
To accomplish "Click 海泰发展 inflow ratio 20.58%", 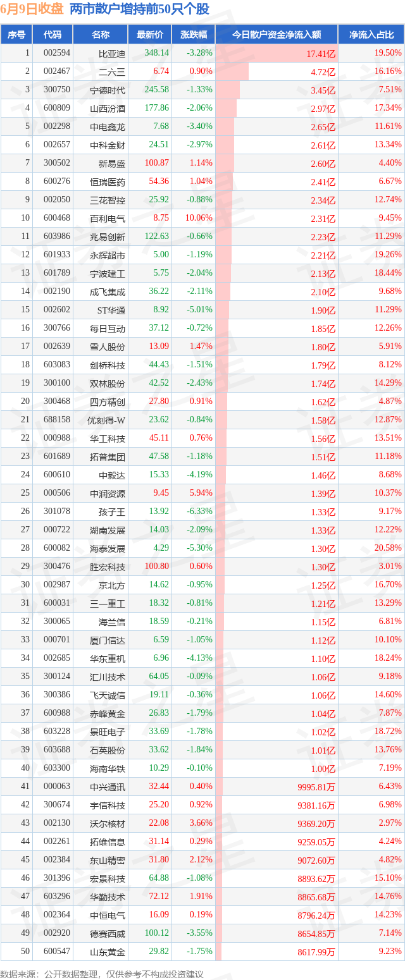I will (x=388, y=549).
